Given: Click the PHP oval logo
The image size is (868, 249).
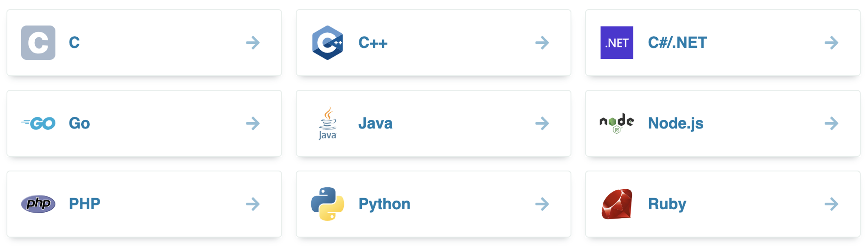Looking at the screenshot, I should (x=38, y=204).
